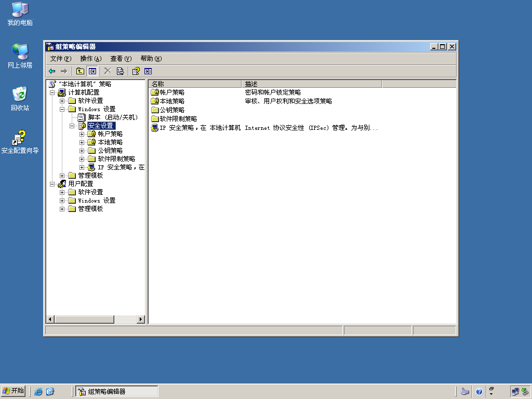Expand the IP 安全策略 tree node
The image size is (532, 399).
(x=82, y=168)
